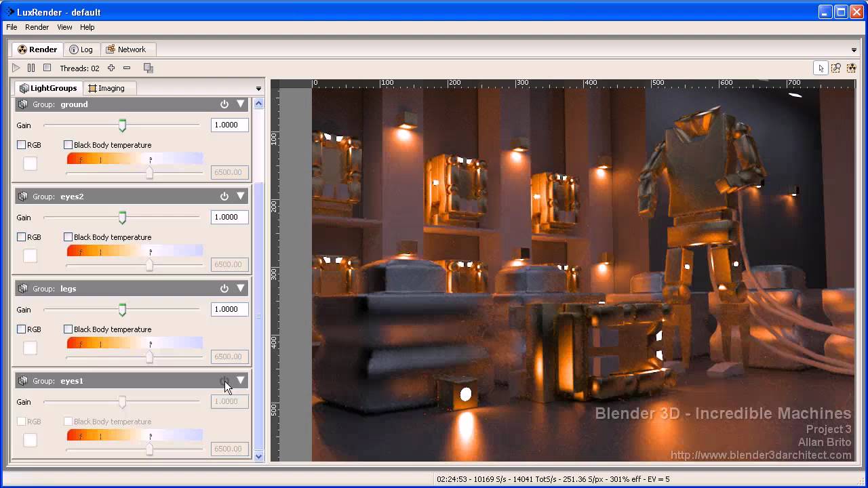Enable RGB checkbox in ground group
The image size is (868, 488).
(x=22, y=145)
